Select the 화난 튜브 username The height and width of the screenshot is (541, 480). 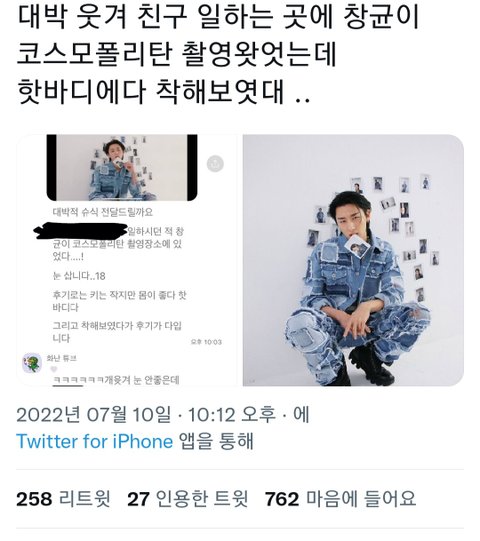(x=61, y=358)
